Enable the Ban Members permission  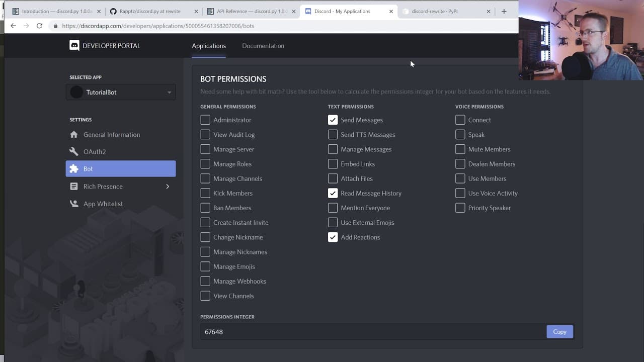coord(205,208)
